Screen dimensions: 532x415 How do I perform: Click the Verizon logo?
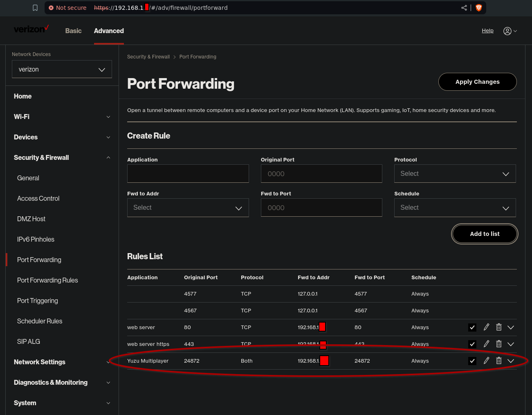tap(31, 29)
